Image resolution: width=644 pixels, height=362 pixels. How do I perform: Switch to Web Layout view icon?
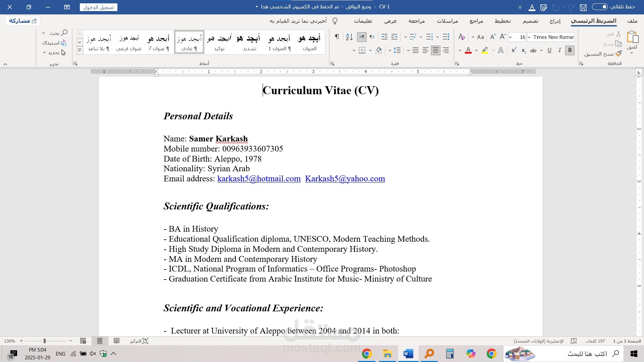(83, 341)
